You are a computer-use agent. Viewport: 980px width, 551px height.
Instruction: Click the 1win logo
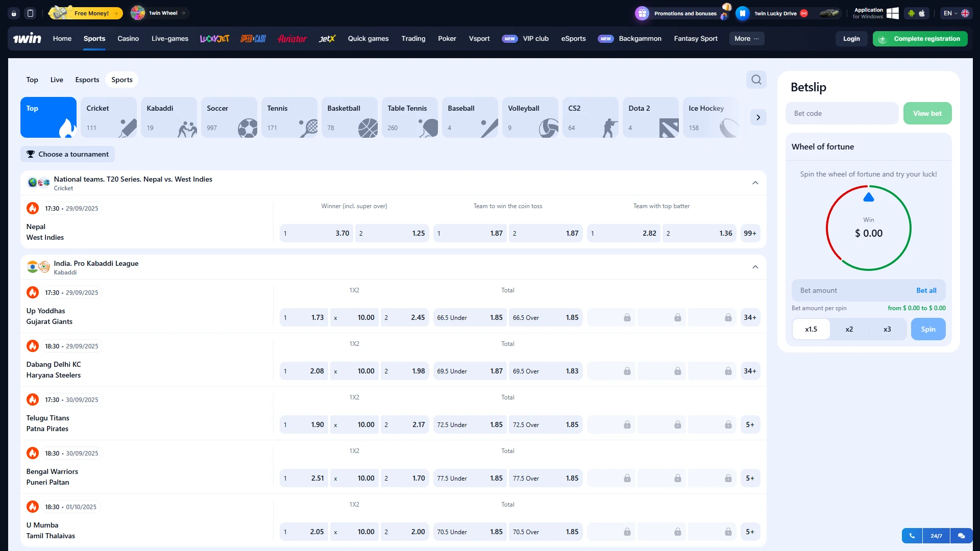(x=27, y=38)
